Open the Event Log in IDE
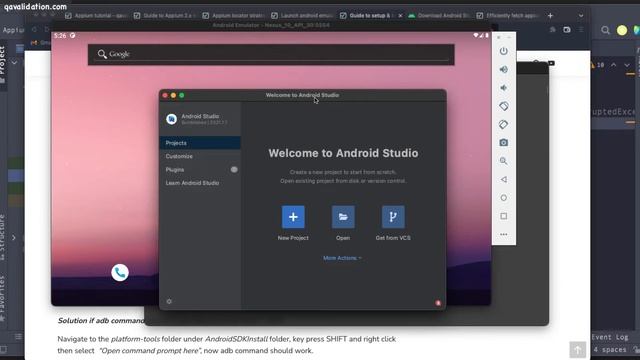This screenshot has height=360, width=640. point(610,337)
